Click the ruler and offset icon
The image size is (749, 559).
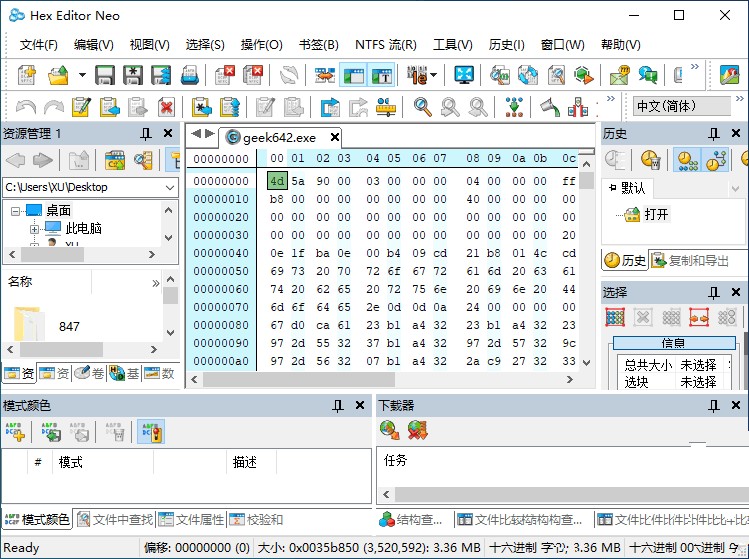[385, 107]
